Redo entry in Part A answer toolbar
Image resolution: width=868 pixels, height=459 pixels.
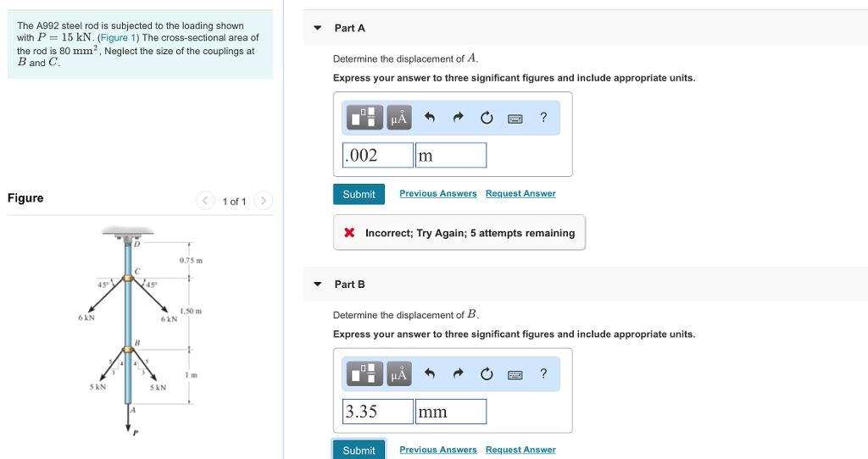coord(459,119)
